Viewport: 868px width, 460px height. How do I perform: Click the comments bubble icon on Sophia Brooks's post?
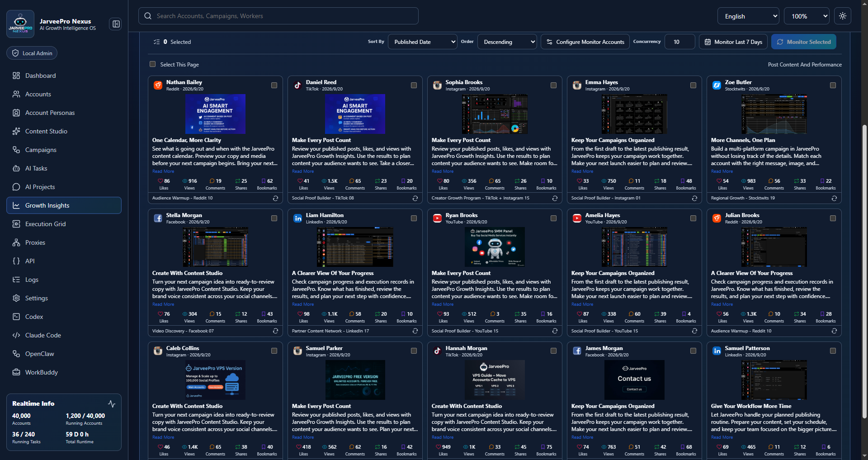491,181
